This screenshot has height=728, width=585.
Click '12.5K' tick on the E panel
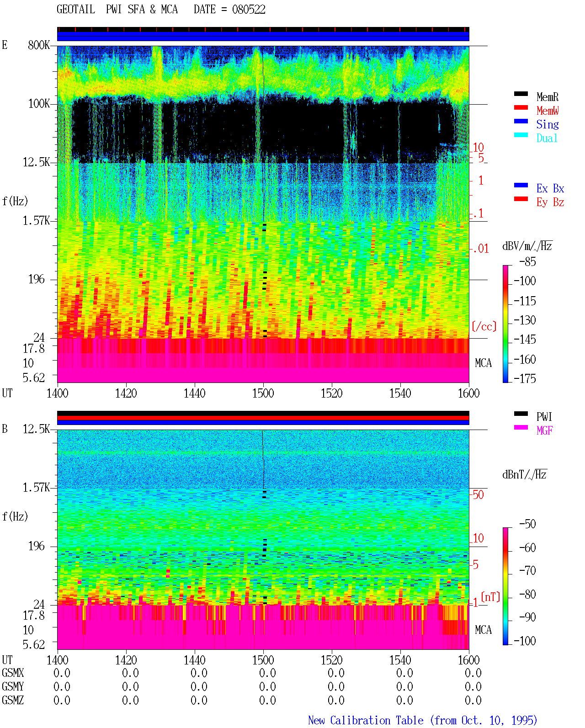click(36, 162)
